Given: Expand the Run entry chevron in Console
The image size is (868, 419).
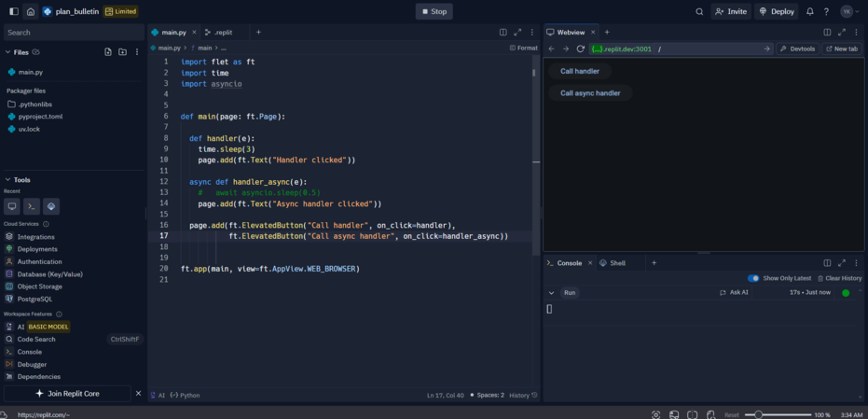Looking at the screenshot, I should point(551,293).
